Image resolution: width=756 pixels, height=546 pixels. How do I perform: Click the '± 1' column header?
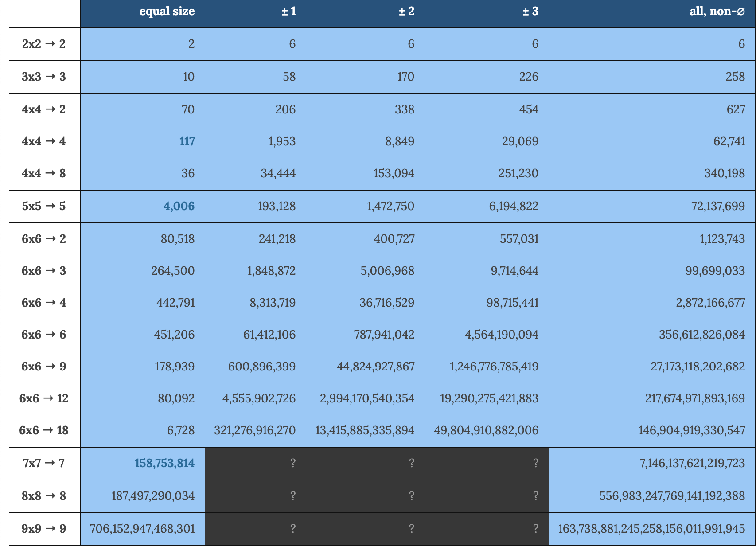click(288, 11)
